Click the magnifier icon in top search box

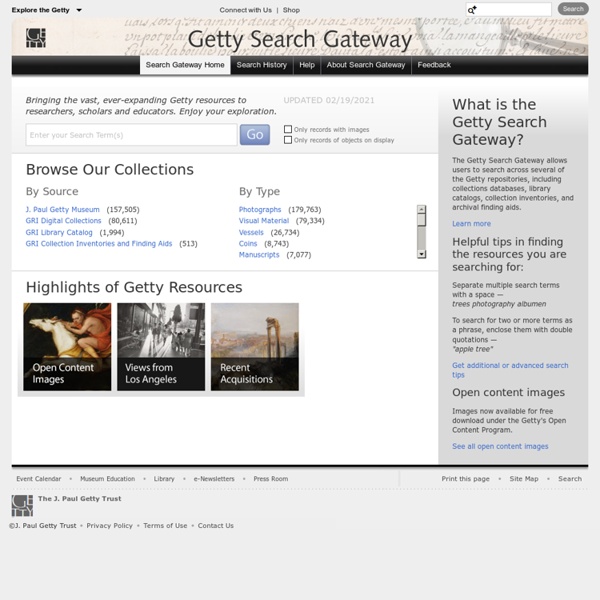coord(472,10)
